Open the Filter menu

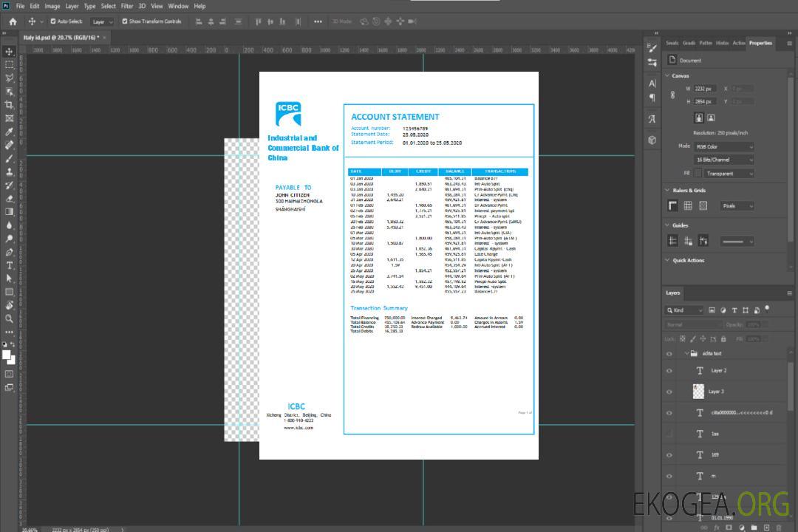click(127, 6)
